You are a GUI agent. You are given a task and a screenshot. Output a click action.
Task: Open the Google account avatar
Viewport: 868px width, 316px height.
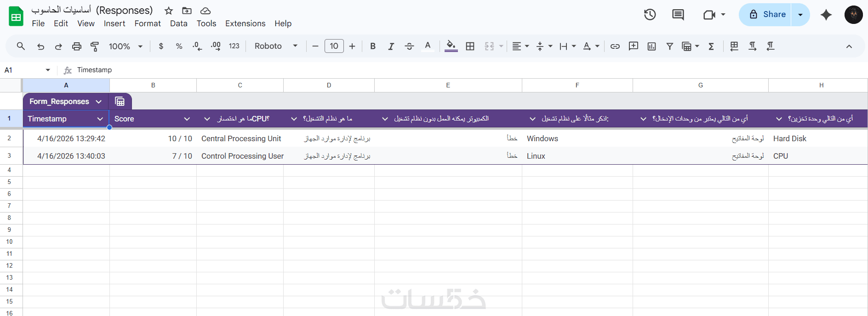pyautogui.click(x=854, y=15)
